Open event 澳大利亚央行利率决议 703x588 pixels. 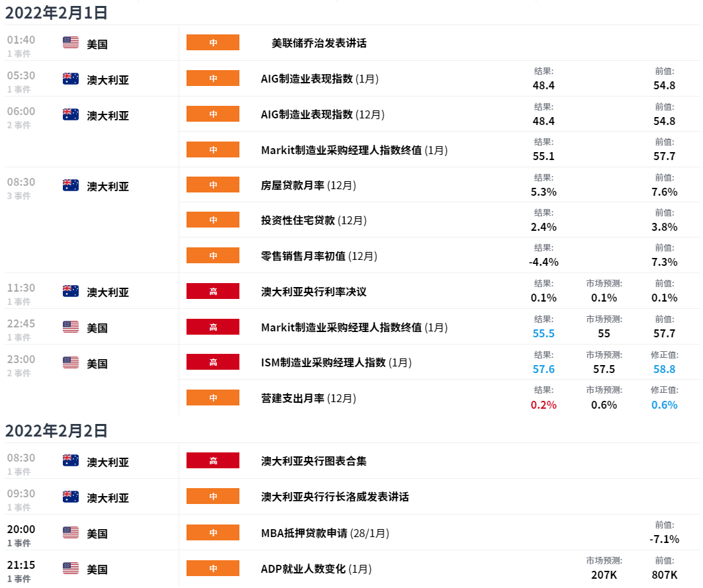tap(314, 292)
